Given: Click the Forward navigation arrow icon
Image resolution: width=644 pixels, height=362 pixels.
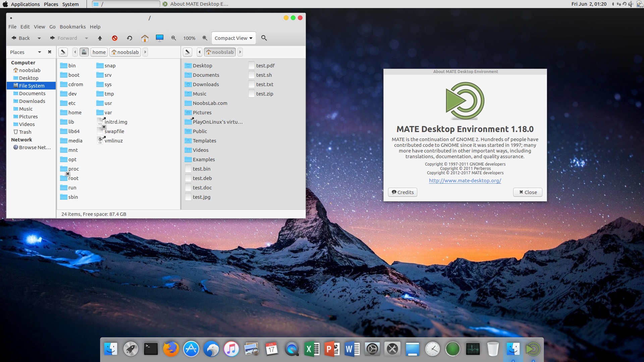Looking at the screenshot, I should pyautogui.click(x=52, y=38).
